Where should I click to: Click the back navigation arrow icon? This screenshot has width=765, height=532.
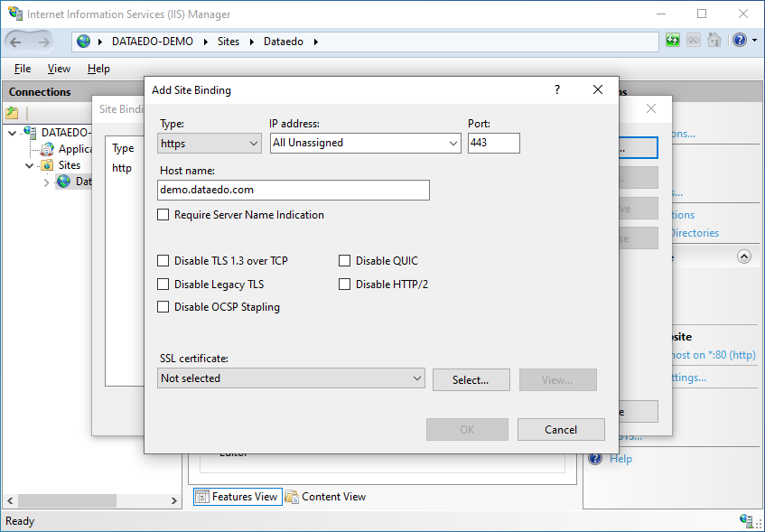(x=16, y=42)
